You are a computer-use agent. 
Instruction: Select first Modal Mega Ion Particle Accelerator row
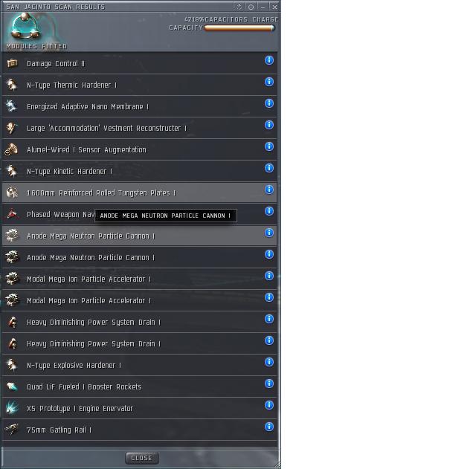(139, 279)
